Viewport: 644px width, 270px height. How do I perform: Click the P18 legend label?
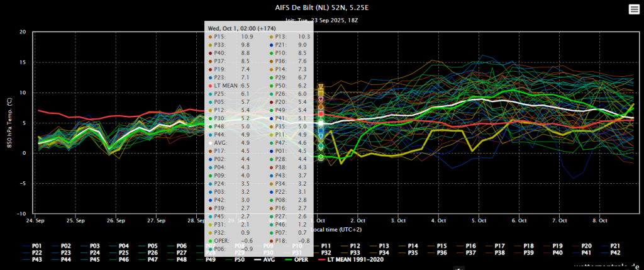(x=529, y=246)
